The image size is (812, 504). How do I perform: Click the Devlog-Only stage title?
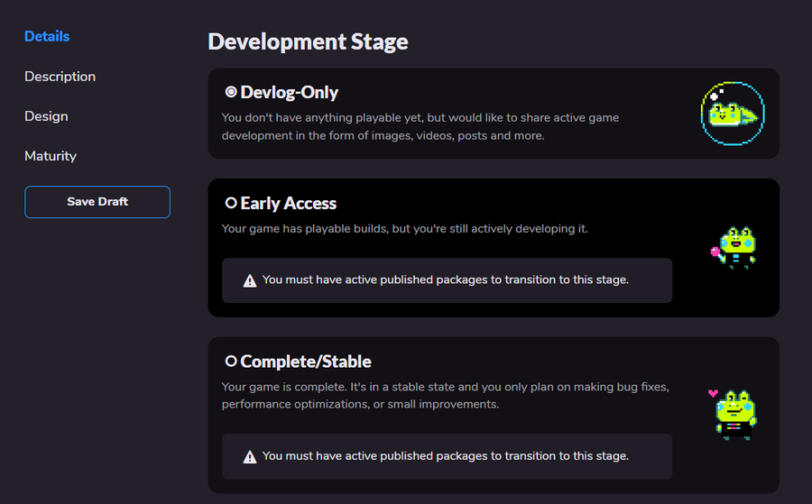[x=290, y=92]
